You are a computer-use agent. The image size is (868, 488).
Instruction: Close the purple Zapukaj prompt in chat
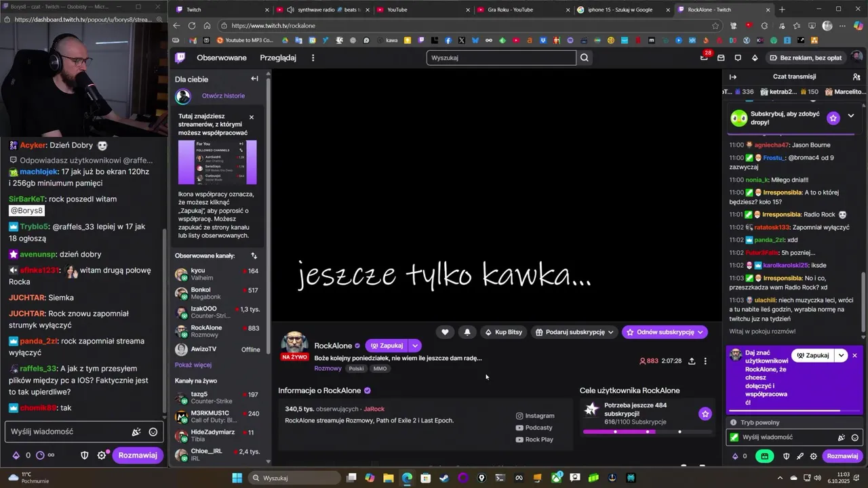click(854, 356)
